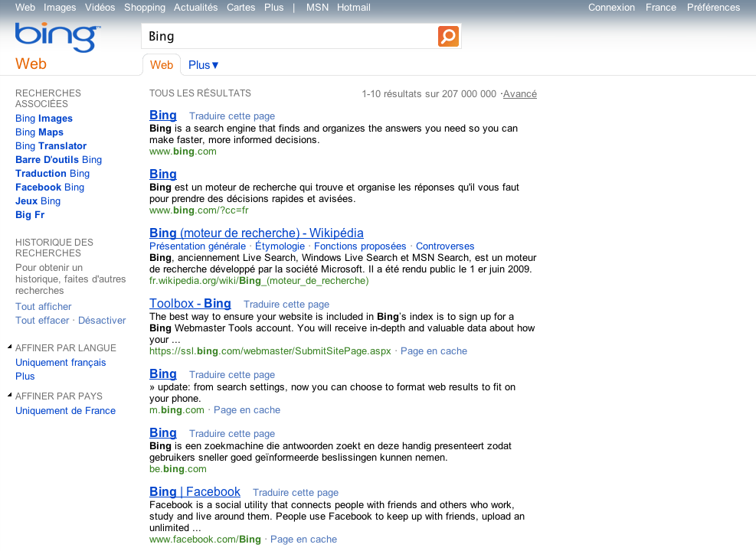The height and width of the screenshot is (551, 756).
Task: Click Tout effacer in search history
Action: [42, 321]
